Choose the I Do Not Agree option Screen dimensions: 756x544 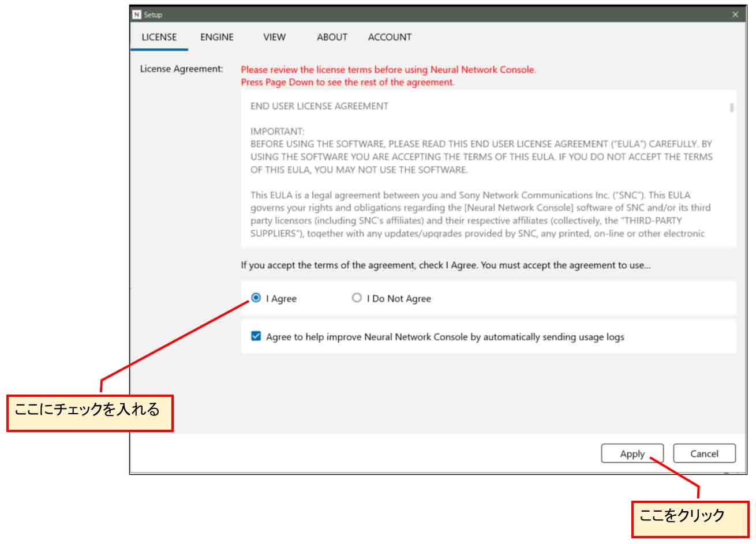point(357,298)
